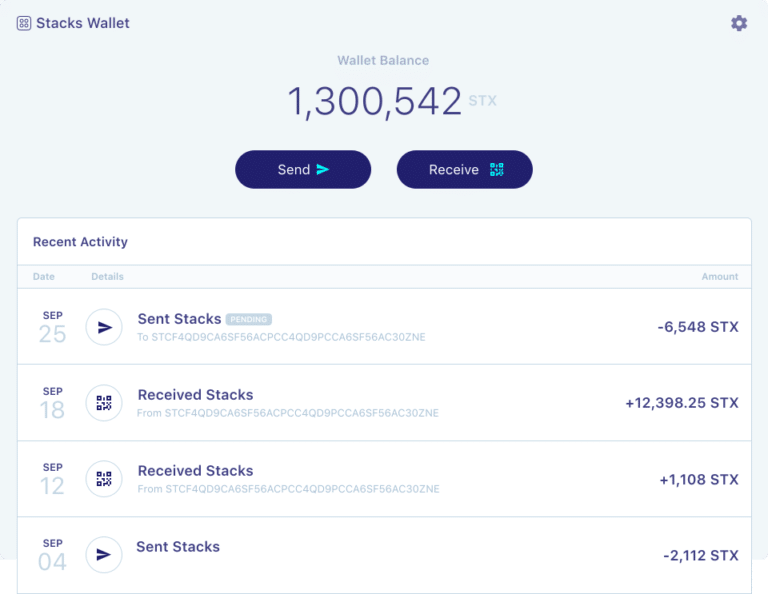Image resolution: width=768 pixels, height=594 pixels.
Task: Click the Date column header
Action: click(44, 276)
